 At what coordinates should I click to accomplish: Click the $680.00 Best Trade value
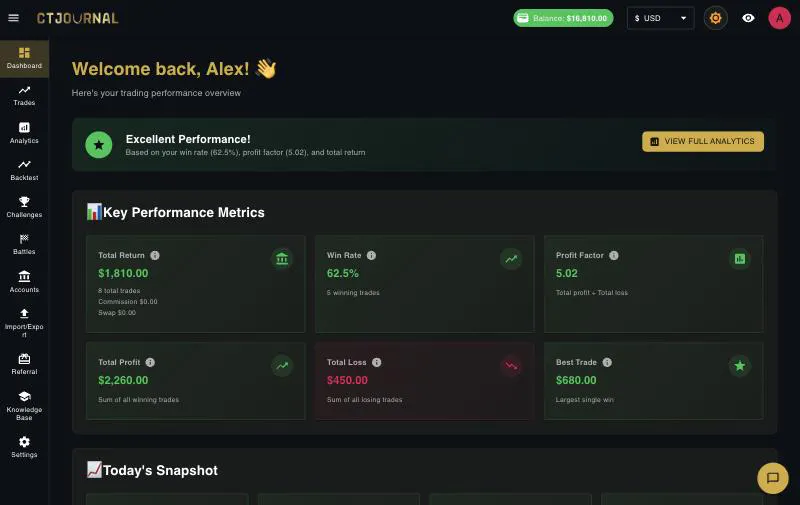tap(576, 381)
